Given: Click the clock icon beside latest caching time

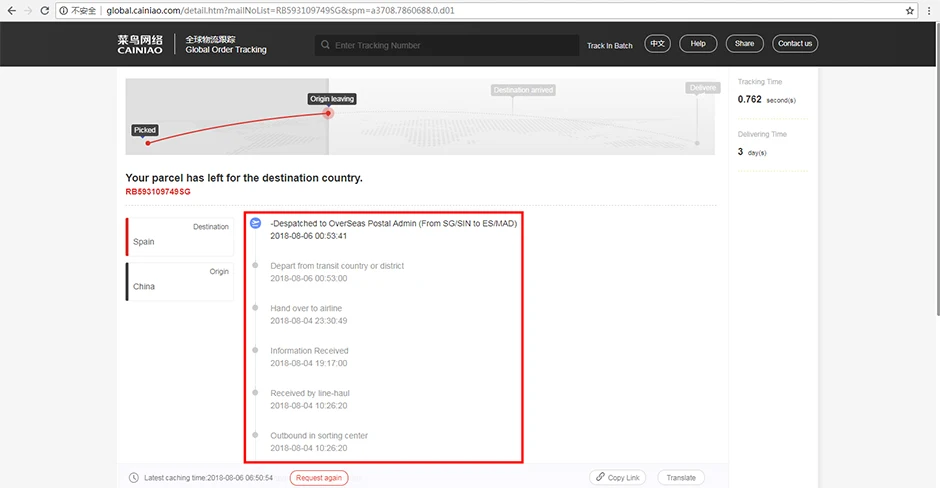Looking at the screenshot, I should [134, 478].
